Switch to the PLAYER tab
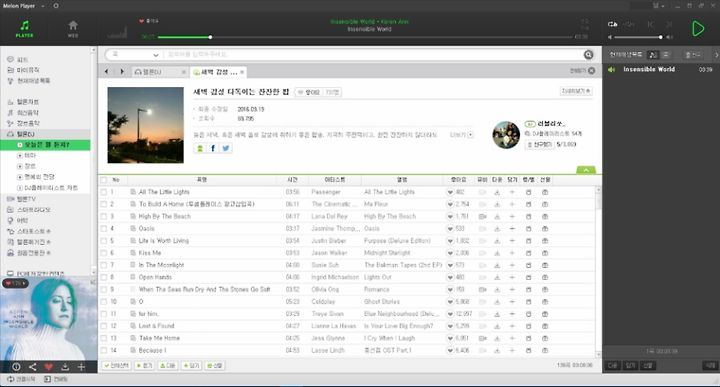720x387 pixels. coord(24,28)
